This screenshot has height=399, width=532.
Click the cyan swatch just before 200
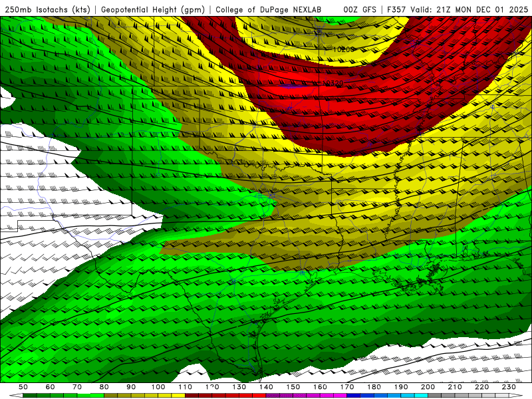pos(421,395)
